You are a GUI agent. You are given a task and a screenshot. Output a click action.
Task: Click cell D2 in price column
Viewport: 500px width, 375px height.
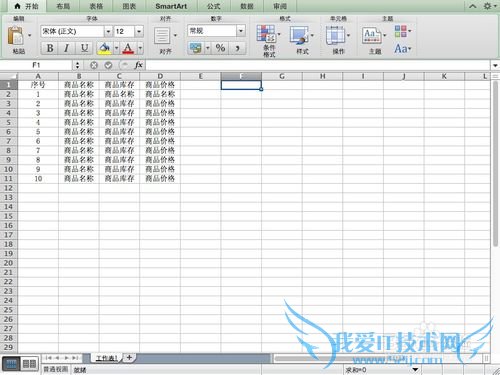click(x=160, y=94)
